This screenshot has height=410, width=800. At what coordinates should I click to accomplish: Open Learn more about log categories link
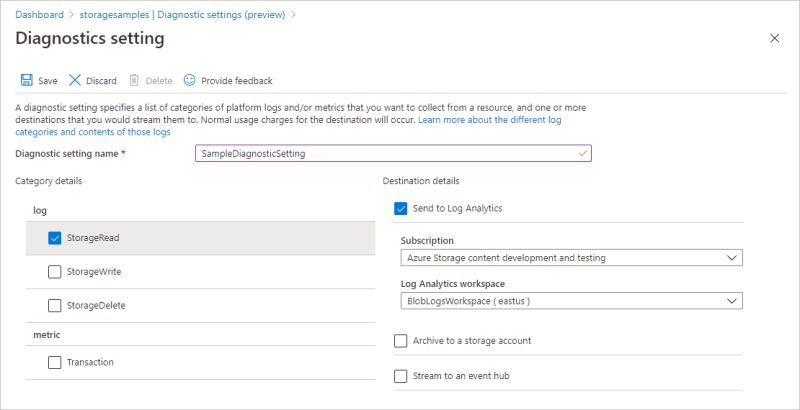(288, 126)
